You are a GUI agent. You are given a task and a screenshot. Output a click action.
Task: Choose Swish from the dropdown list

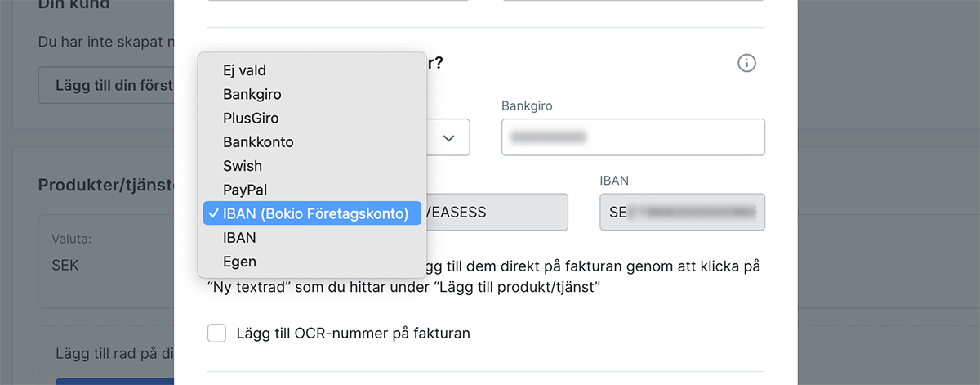tap(243, 166)
